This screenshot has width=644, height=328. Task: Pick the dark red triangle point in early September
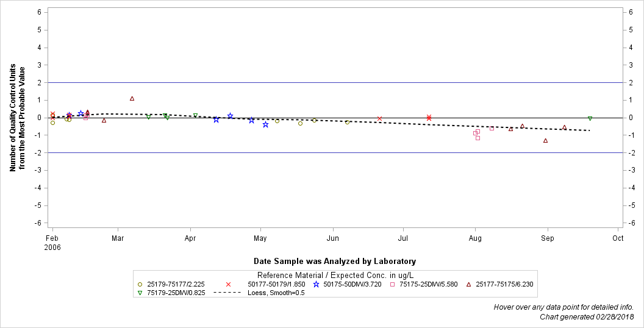pyautogui.click(x=564, y=127)
